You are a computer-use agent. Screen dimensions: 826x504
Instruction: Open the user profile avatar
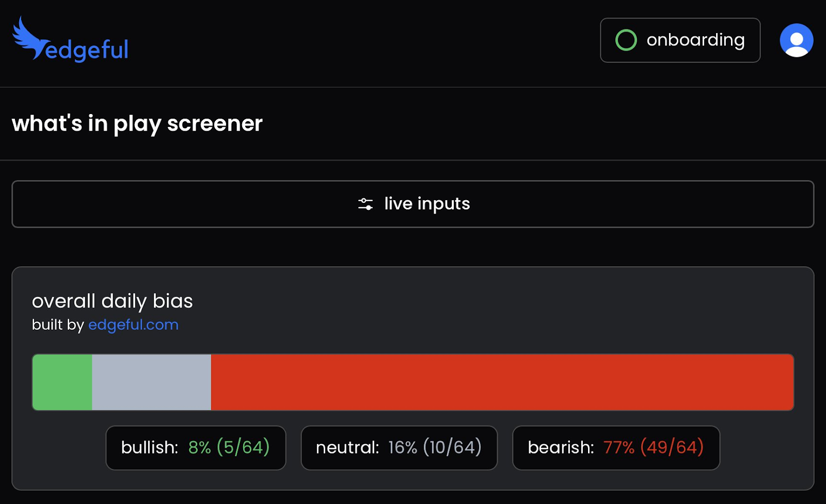pos(796,40)
